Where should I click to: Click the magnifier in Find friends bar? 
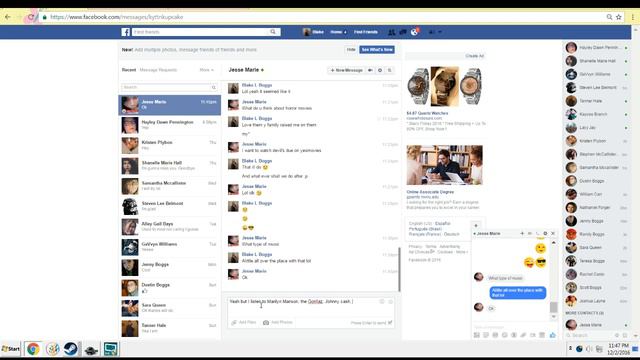(x=273, y=32)
